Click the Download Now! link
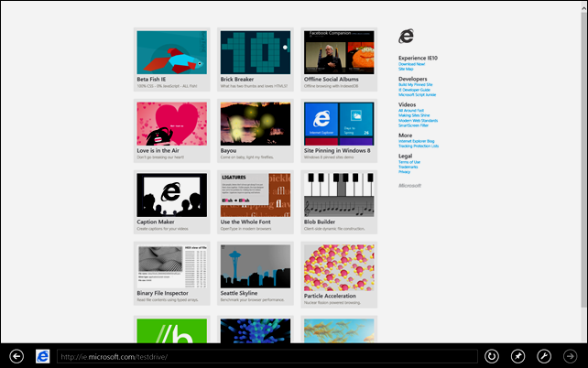588x368 pixels. (411, 64)
